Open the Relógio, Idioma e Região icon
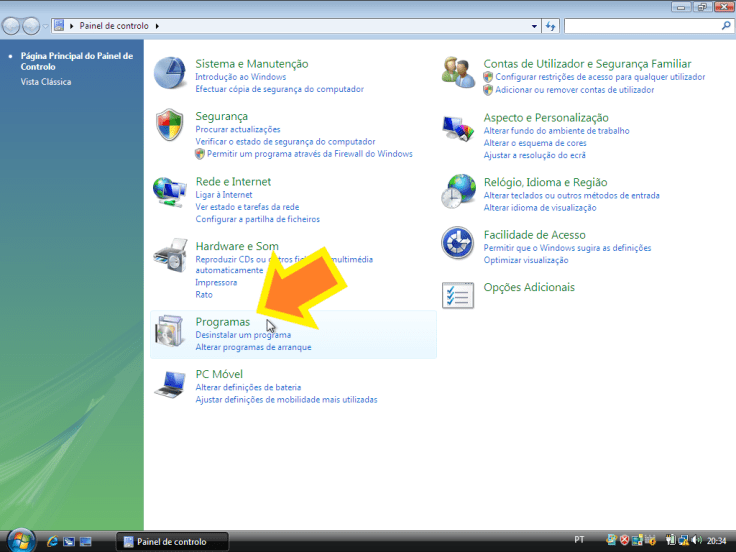 (458, 192)
